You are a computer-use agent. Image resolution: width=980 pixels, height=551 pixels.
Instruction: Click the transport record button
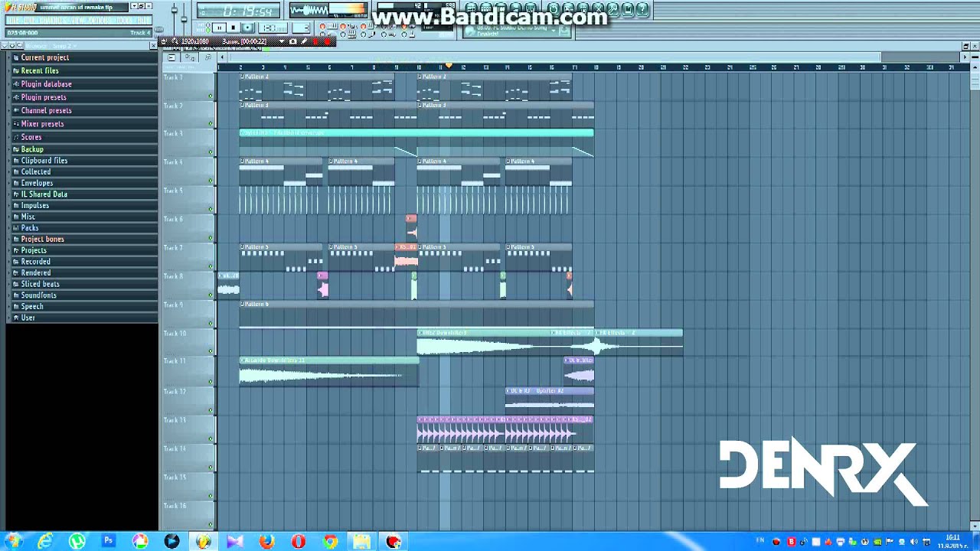pos(247,28)
